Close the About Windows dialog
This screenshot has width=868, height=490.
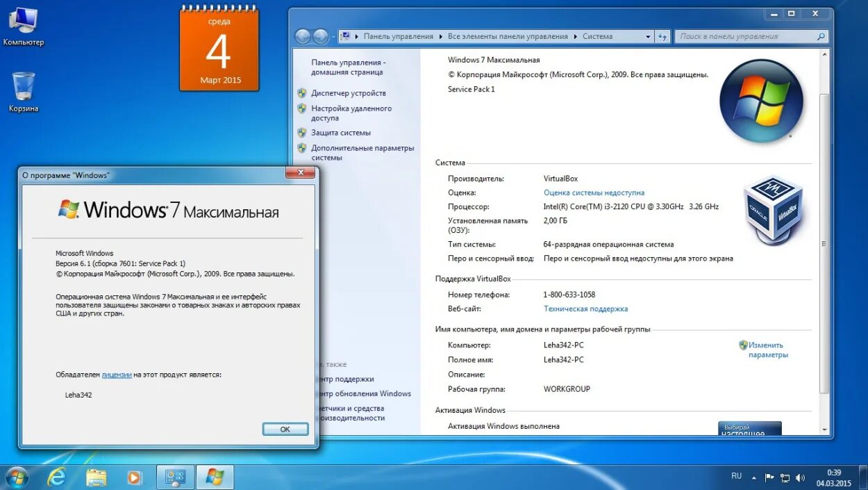click(x=301, y=172)
